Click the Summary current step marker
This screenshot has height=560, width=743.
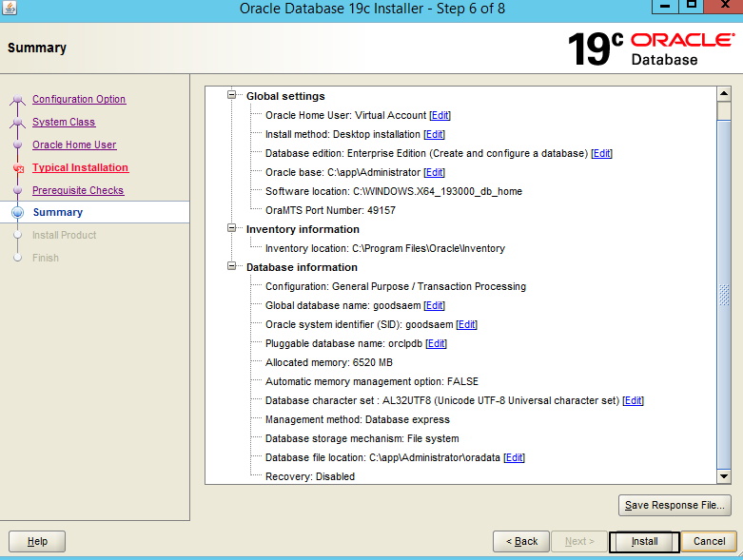pos(17,213)
